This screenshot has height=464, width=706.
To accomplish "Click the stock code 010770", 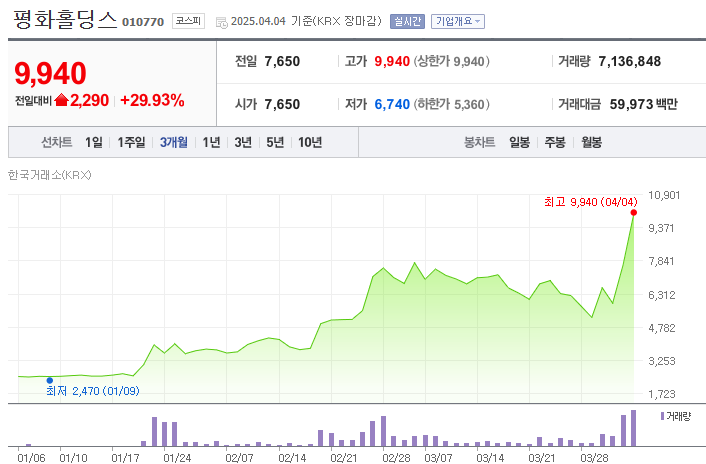I will 143,22.
